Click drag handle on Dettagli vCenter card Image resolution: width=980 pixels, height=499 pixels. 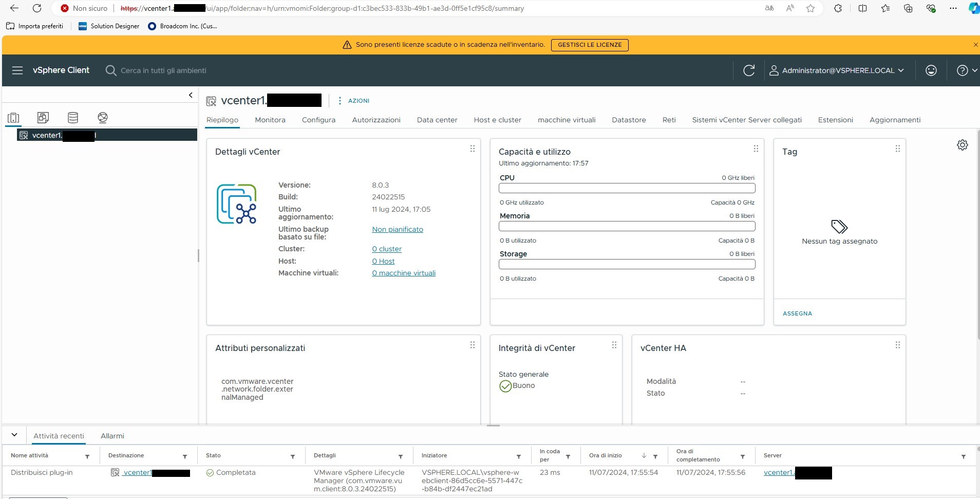(x=472, y=149)
